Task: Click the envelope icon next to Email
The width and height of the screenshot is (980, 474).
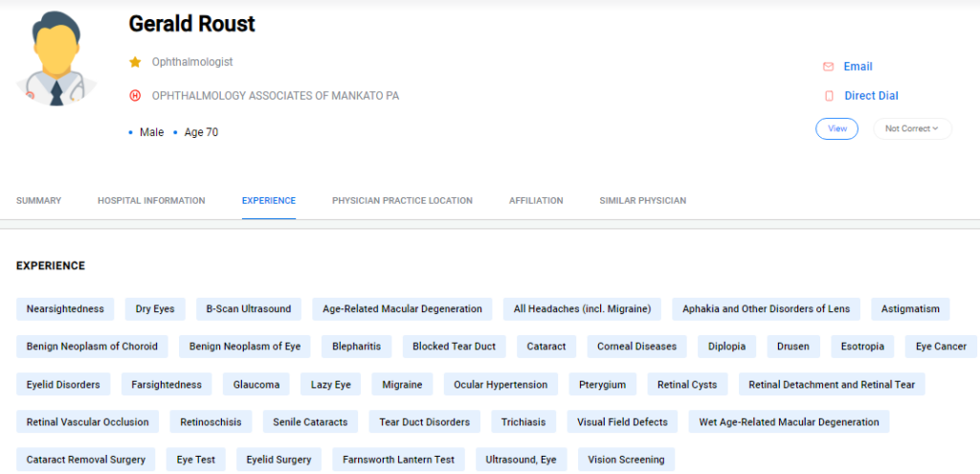Action: tap(828, 66)
